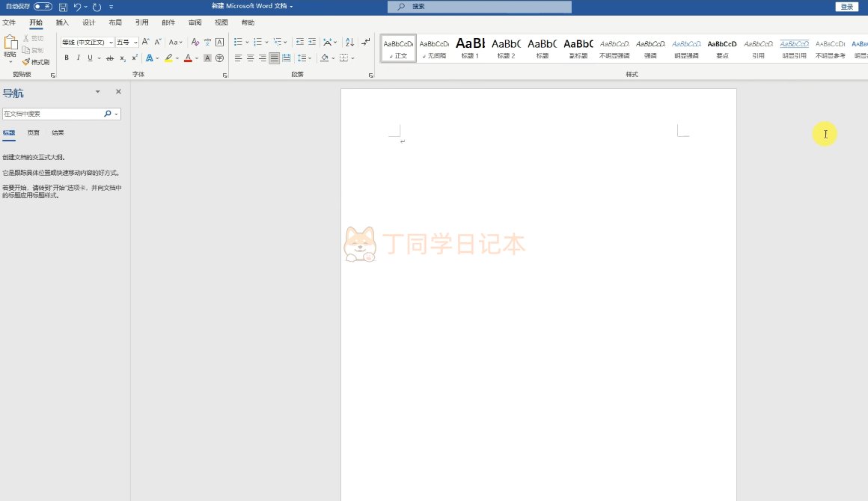
Task: Open the font size (五号) dropdown
Action: tap(135, 43)
